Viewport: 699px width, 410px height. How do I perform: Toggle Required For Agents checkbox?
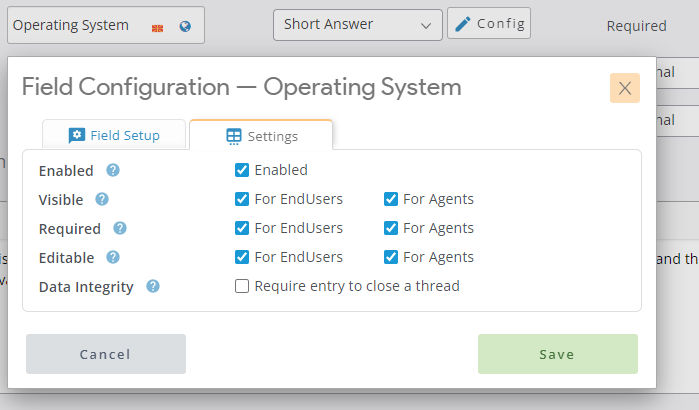tap(391, 228)
